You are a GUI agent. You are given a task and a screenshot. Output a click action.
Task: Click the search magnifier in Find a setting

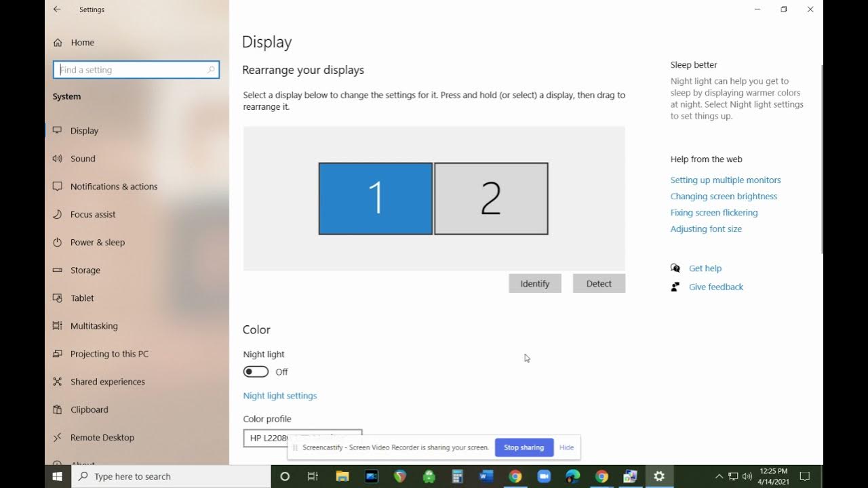pyautogui.click(x=210, y=69)
